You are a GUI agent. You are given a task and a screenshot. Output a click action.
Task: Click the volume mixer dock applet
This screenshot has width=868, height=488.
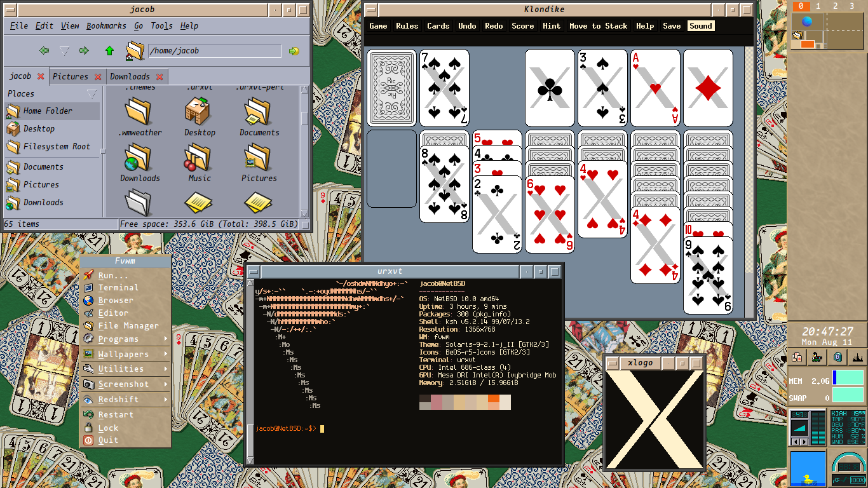[x=808, y=428]
